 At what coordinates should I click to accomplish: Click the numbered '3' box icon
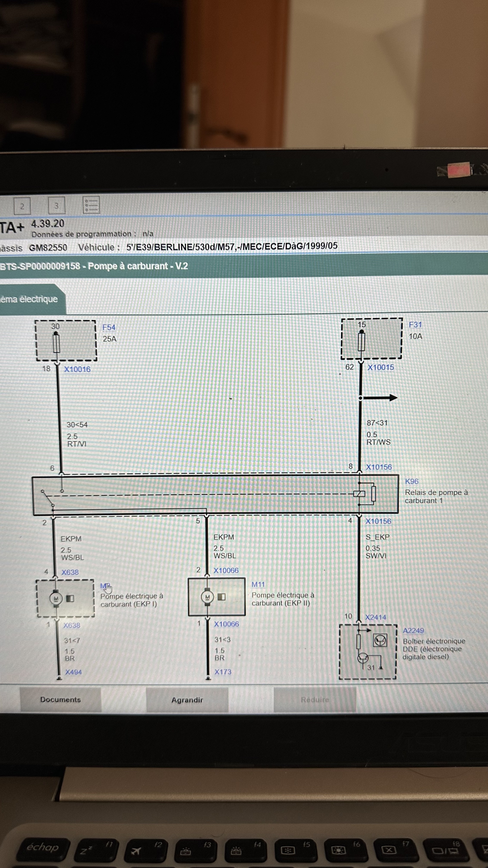coord(57,206)
